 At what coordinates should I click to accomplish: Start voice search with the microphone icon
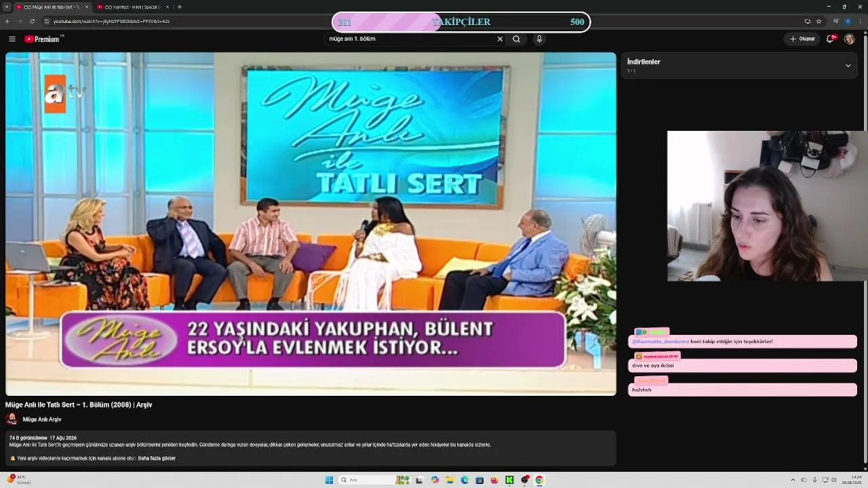[539, 39]
